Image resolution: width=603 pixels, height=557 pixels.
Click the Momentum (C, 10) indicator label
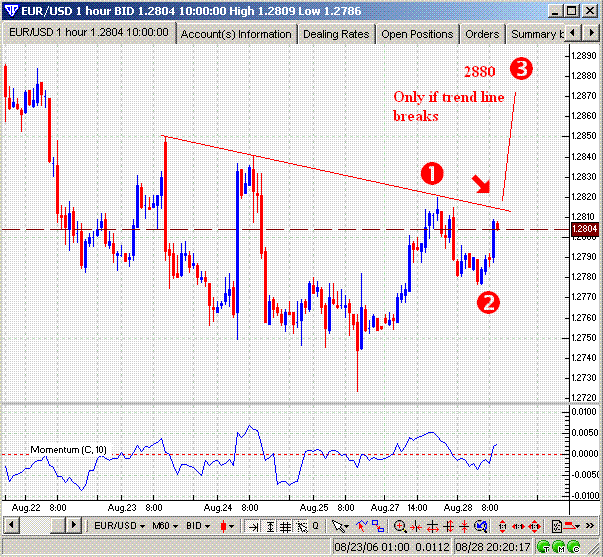(x=68, y=449)
